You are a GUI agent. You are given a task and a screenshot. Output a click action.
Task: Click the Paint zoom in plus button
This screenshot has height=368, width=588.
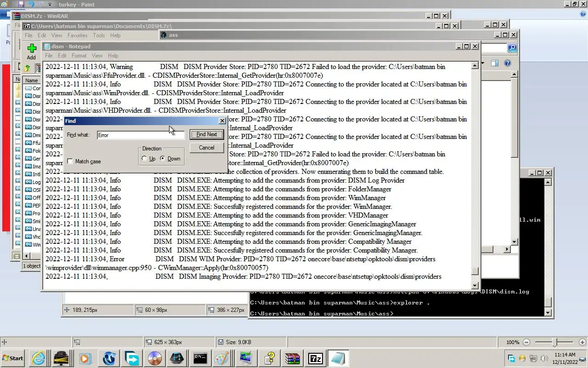point(582,342)
